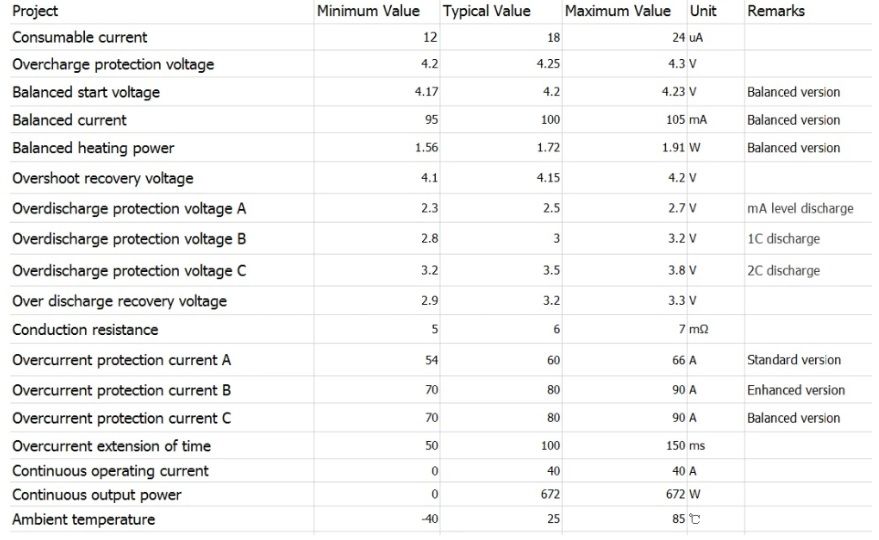Click the Typical Value column header
879x540 pixels.
pyautogui.click(x=486, y=11)
